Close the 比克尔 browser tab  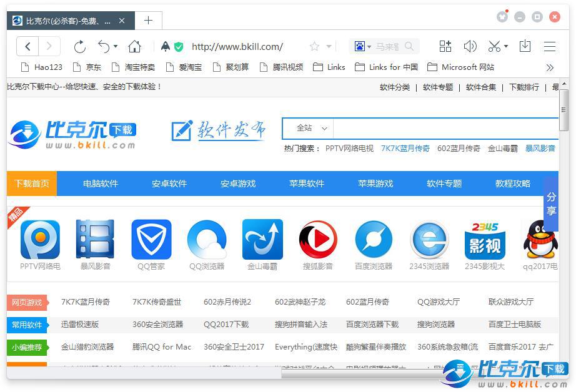[x=122, y=21]
